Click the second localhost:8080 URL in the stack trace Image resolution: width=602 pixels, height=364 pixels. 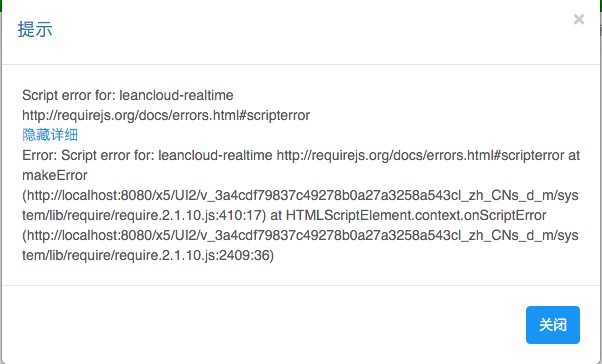point(300,245)
